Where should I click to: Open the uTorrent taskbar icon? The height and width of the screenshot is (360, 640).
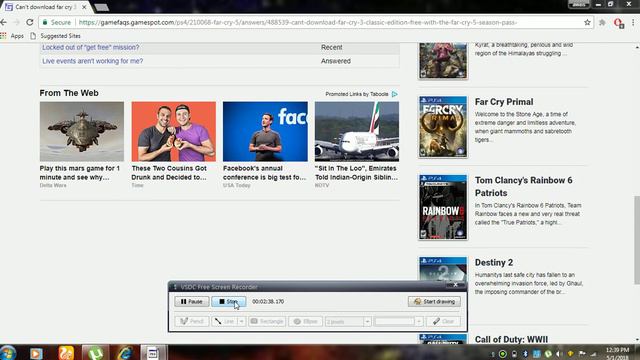pyautogui.click(x=95, y=353)
